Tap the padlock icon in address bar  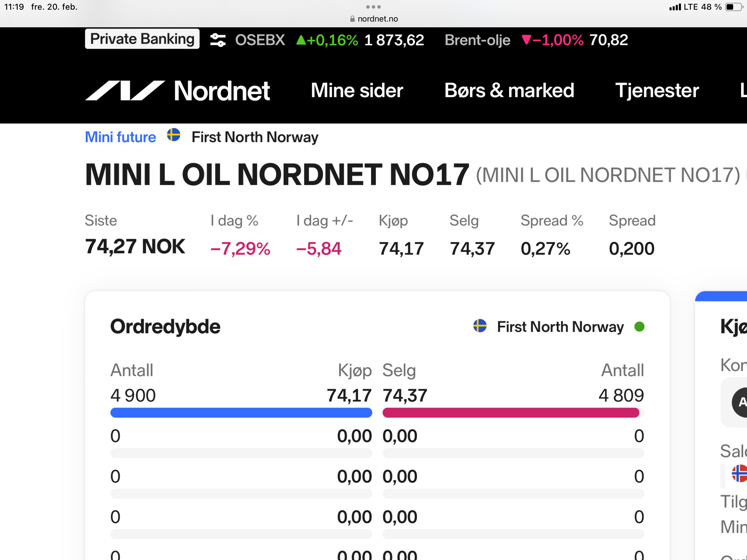[352, 19]
